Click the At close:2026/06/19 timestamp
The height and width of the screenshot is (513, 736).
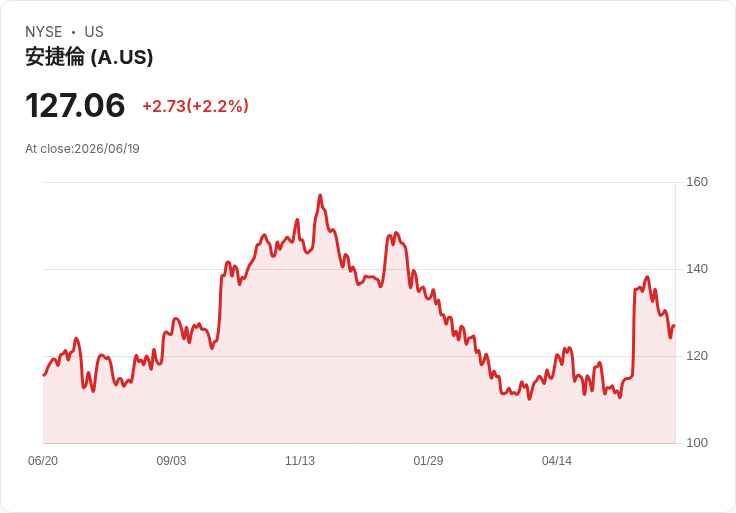point(82,149)
